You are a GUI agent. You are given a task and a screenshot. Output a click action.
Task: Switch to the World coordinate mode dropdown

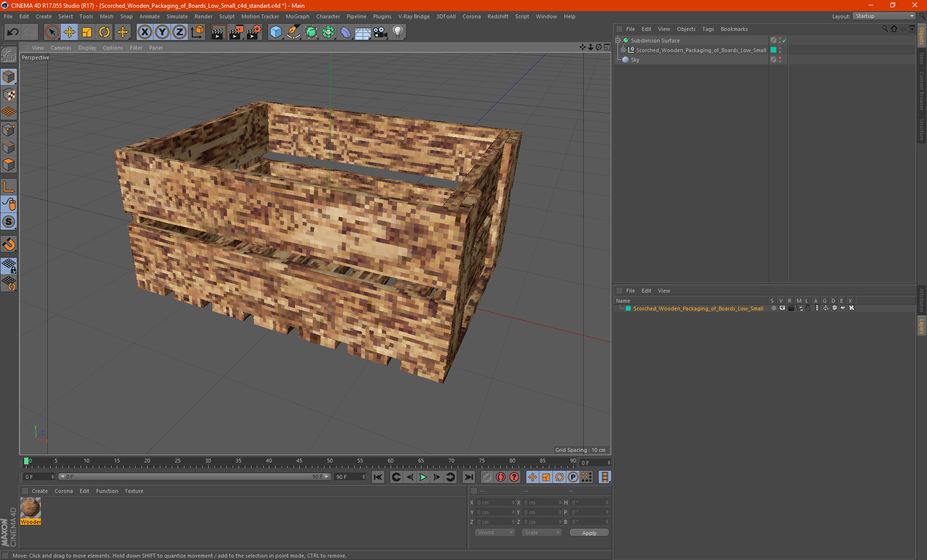492,533
